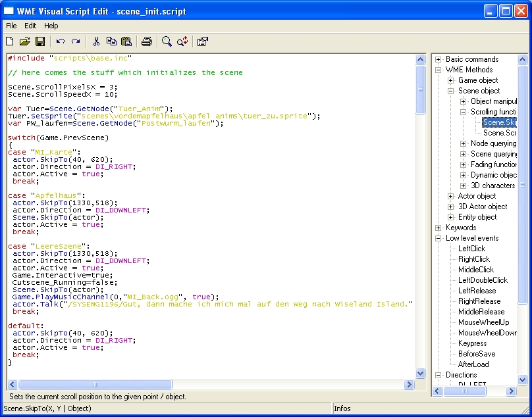Select the MiddleClick event
The width and height of the screenshot is (532, 417).
476,270
